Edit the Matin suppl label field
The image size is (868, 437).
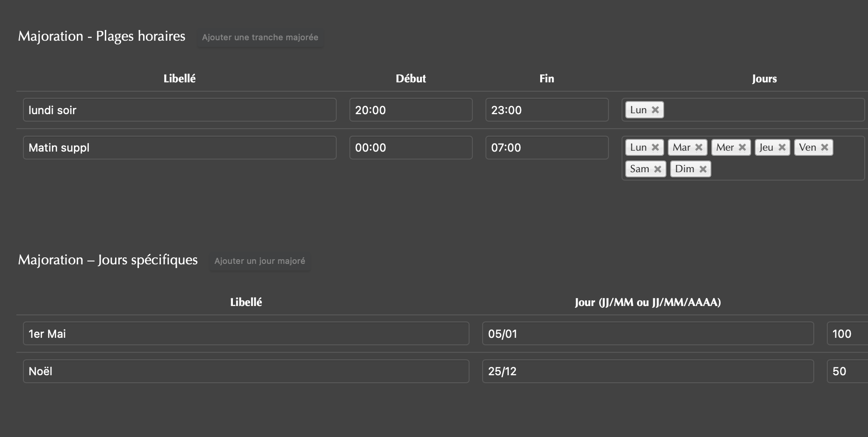coord(180,147)
